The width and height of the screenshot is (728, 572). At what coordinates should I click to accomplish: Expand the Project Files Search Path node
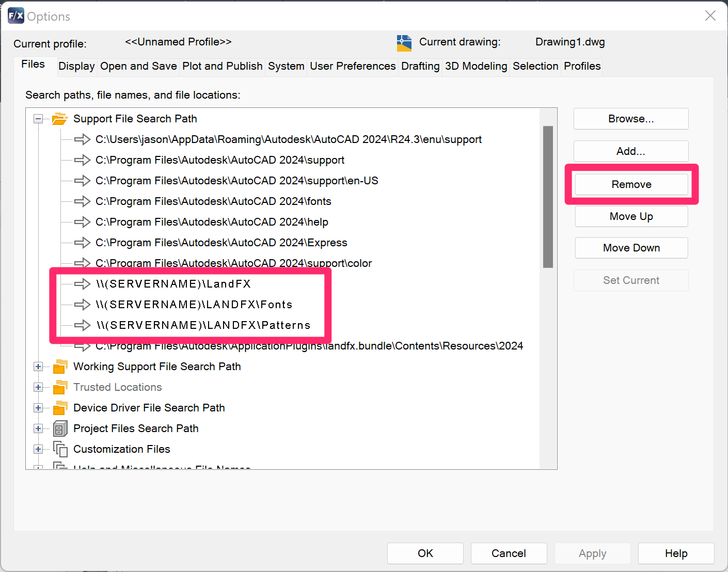pyautogui.click(x=38, y=428)
